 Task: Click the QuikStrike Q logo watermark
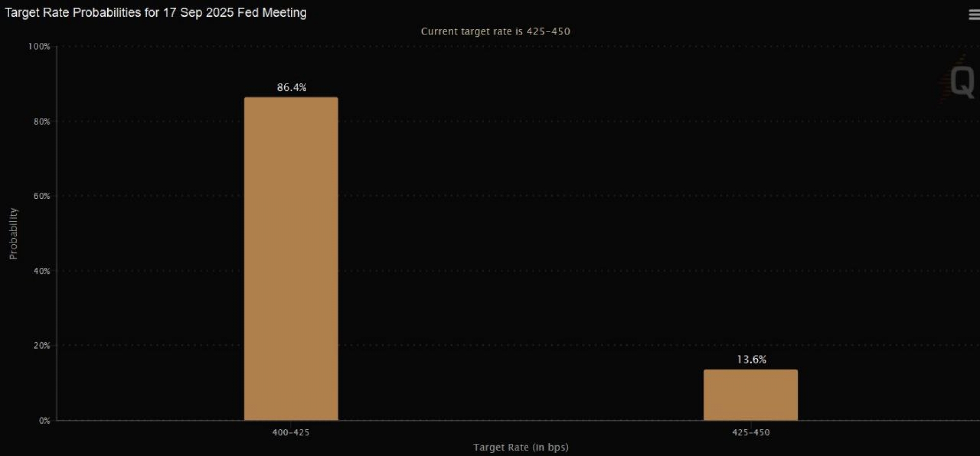(x=962, y=82)
